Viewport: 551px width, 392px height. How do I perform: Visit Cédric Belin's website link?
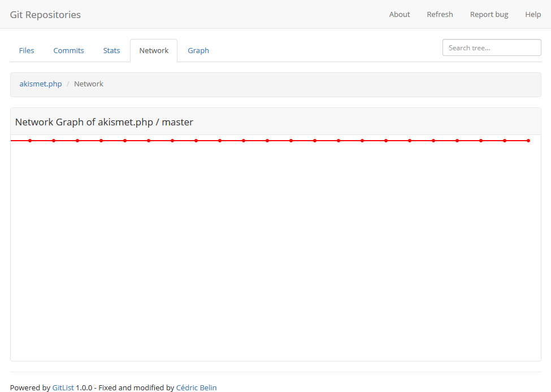196,387
